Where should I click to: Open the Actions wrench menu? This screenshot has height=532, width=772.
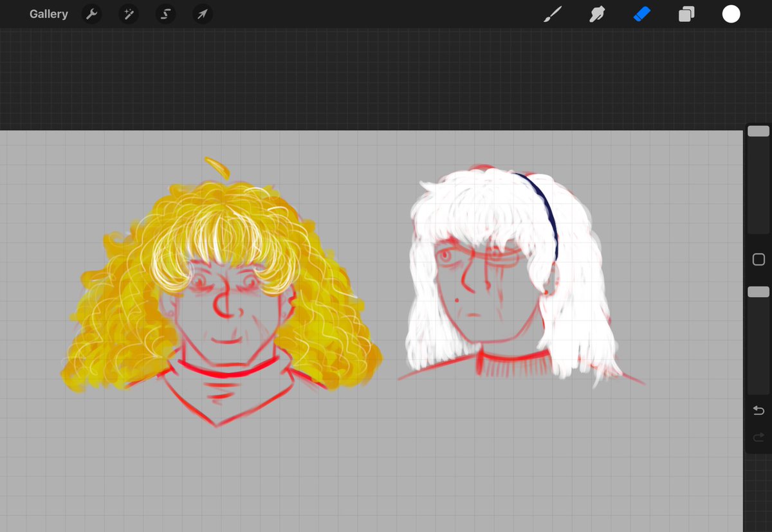point(93,14)
